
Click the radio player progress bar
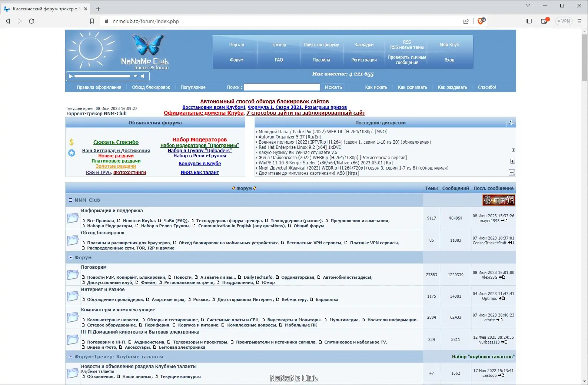click(x=102, y=76)
